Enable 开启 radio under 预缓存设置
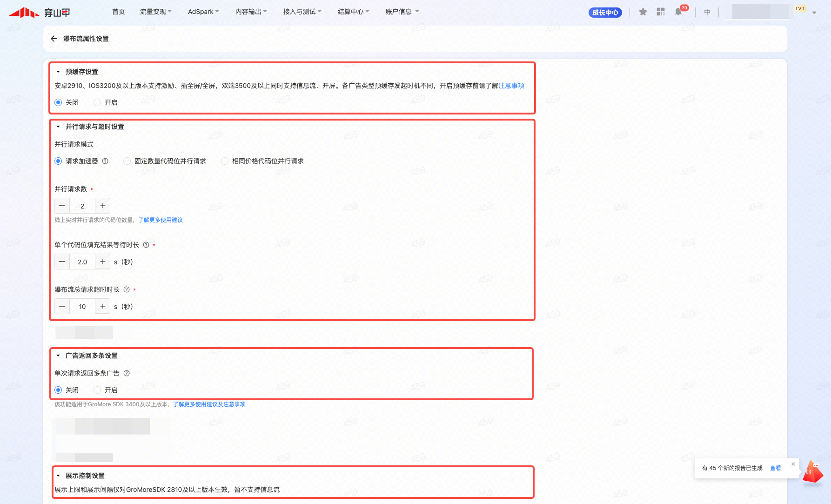Image resolution: width=831 pixels, height=504 pixels. pyautogui.click(x=97, y=102)
